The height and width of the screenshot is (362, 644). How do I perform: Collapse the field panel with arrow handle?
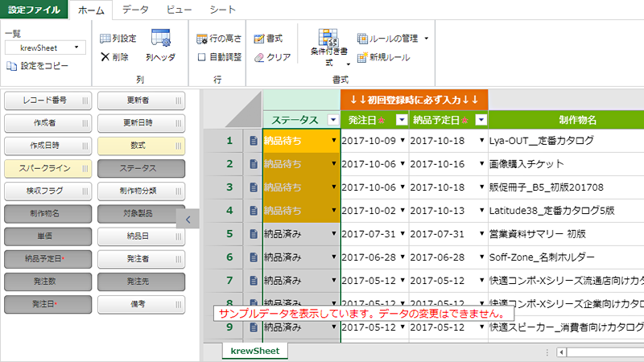(187, 218)
